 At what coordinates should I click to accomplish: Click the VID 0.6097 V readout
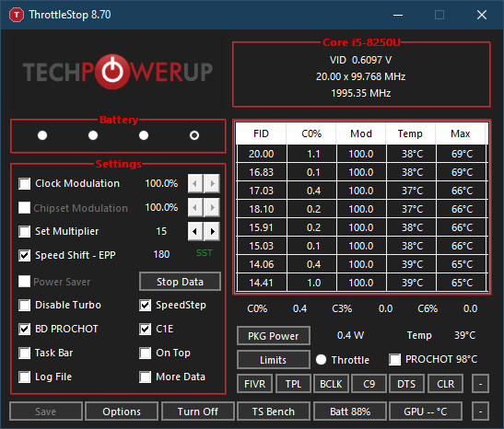pos(360,60)
